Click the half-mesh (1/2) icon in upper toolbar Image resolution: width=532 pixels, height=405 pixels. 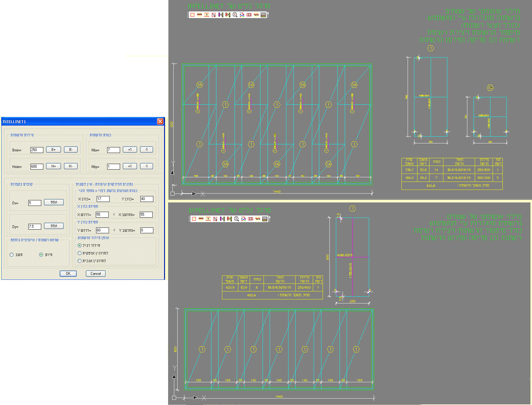click(214, 15)
